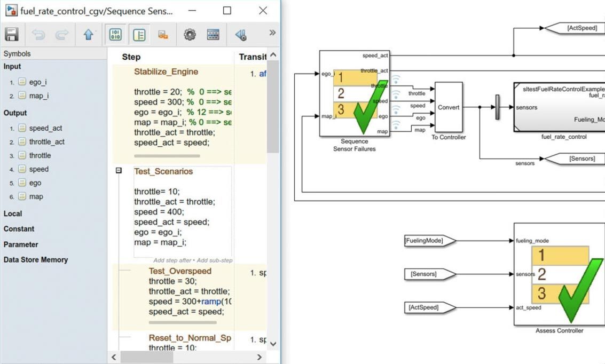605x364 pixels.
Task: Select the throttle_act output symbol
Action: click(46, 142)
